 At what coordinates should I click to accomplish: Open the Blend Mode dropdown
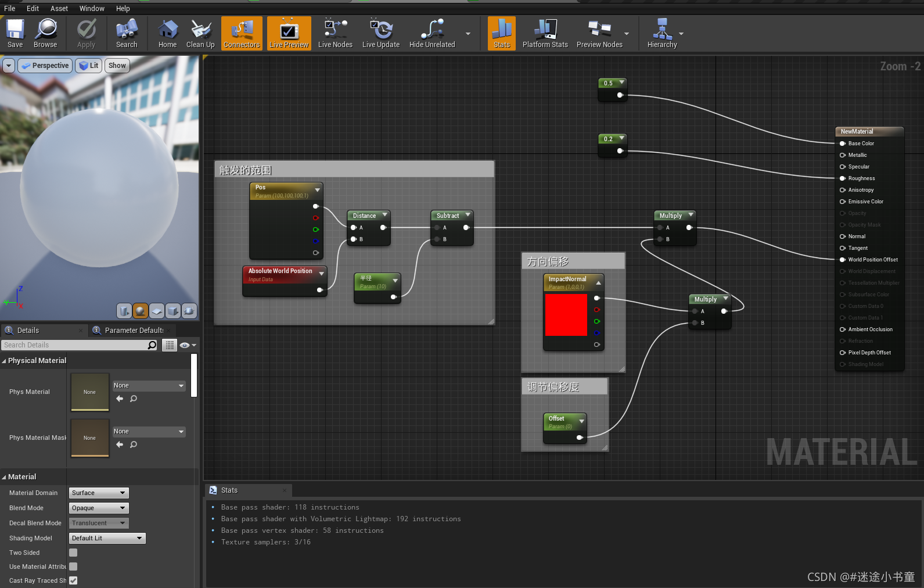pyautogui.click(x=99, y=508)
